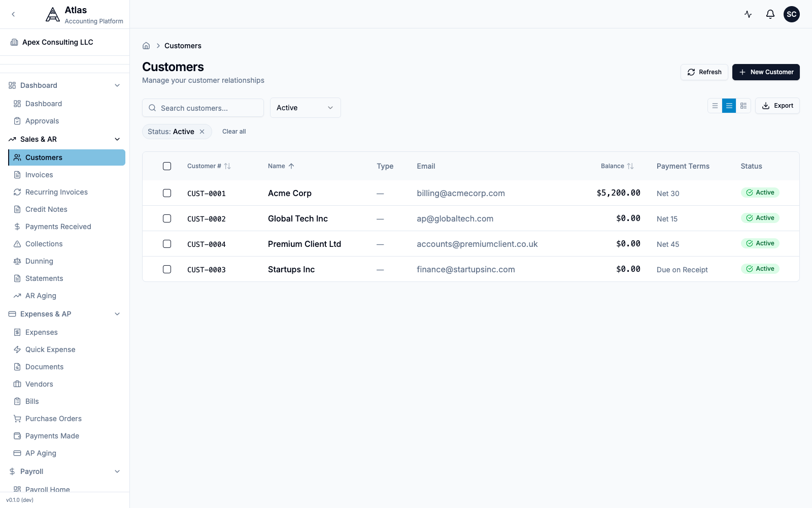
Task: Click the search magnifier icon
Action: pos(152,108)
